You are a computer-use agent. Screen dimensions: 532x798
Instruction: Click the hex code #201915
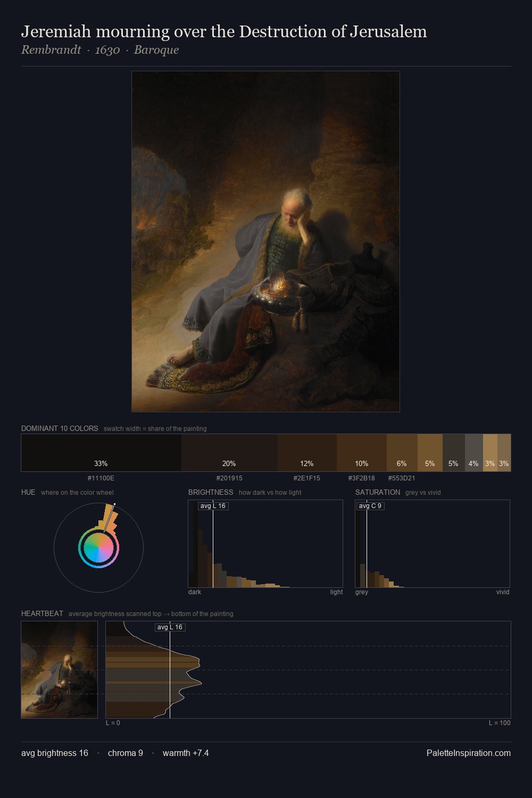click(x=229, y=478)
